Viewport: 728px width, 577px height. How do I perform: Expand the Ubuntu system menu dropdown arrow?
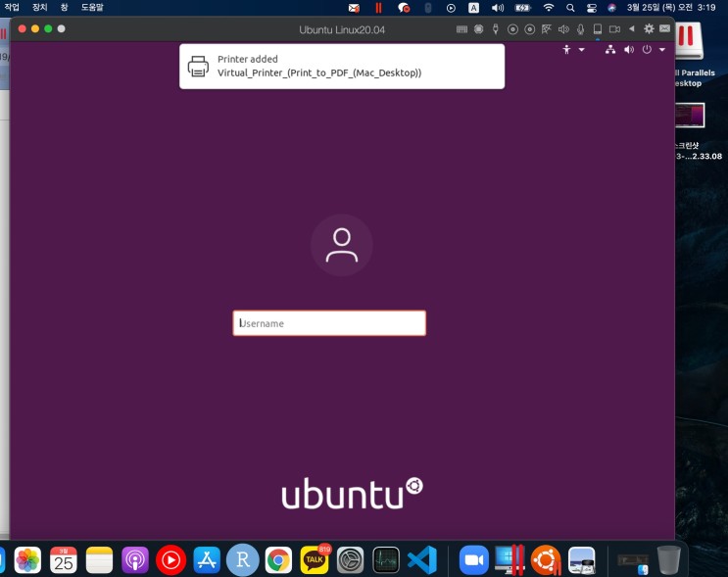[x=662, y=50]
